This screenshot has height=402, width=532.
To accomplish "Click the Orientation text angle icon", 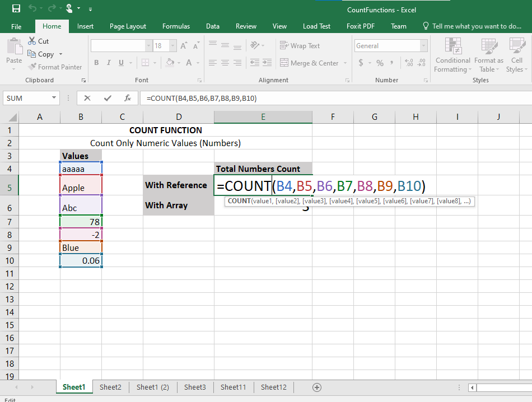I will (255, 45).
